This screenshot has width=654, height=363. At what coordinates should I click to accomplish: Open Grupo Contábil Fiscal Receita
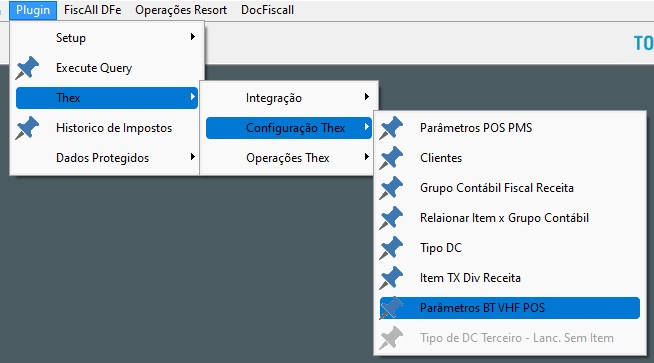pos(510,188)
